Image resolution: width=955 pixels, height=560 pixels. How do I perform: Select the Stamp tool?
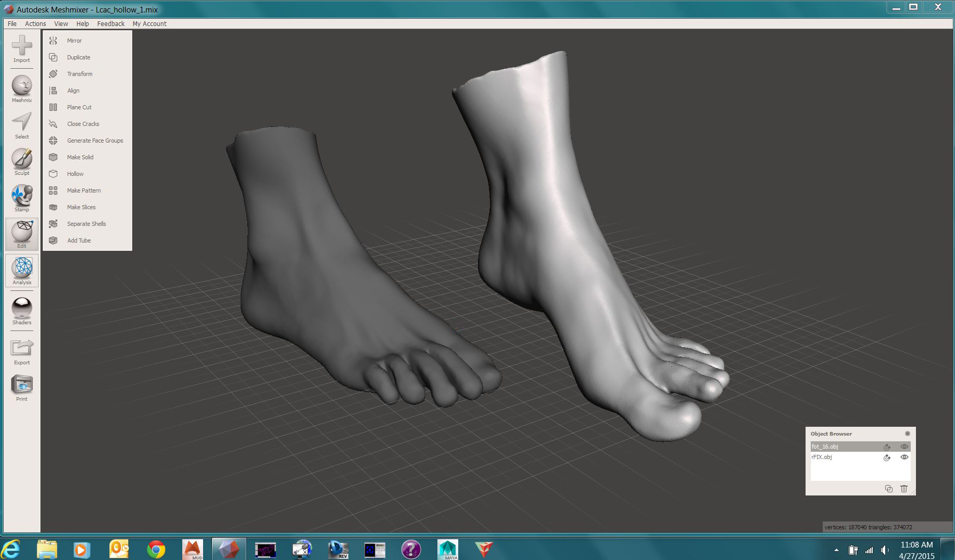pos(21,197)
